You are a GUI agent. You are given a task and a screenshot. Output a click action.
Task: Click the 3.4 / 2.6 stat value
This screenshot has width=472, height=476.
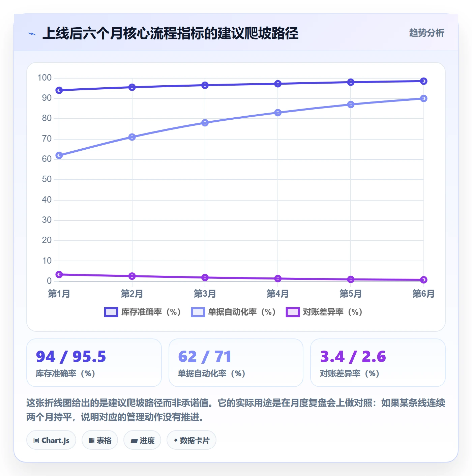point(353,357)
